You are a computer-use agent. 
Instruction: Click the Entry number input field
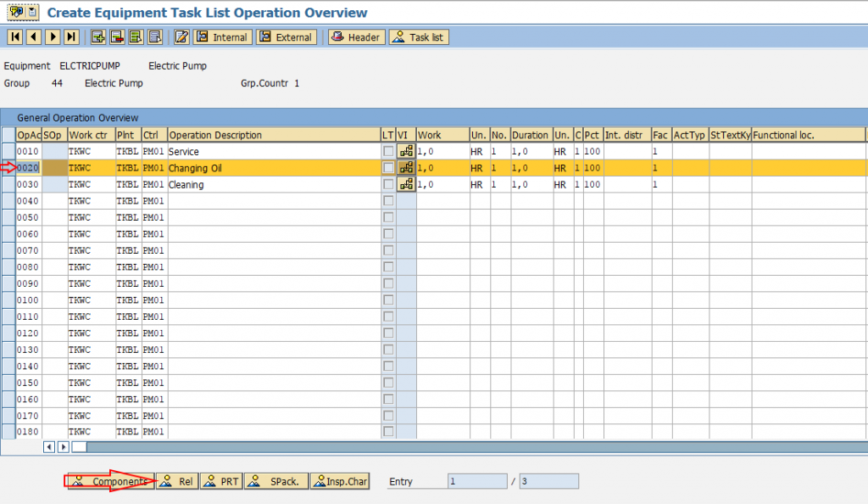[475, 480]
